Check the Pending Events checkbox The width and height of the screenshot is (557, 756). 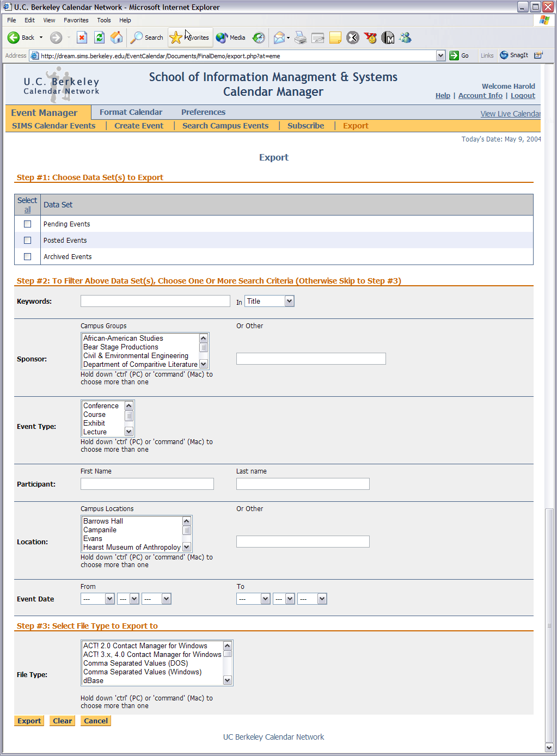(27, 224)
